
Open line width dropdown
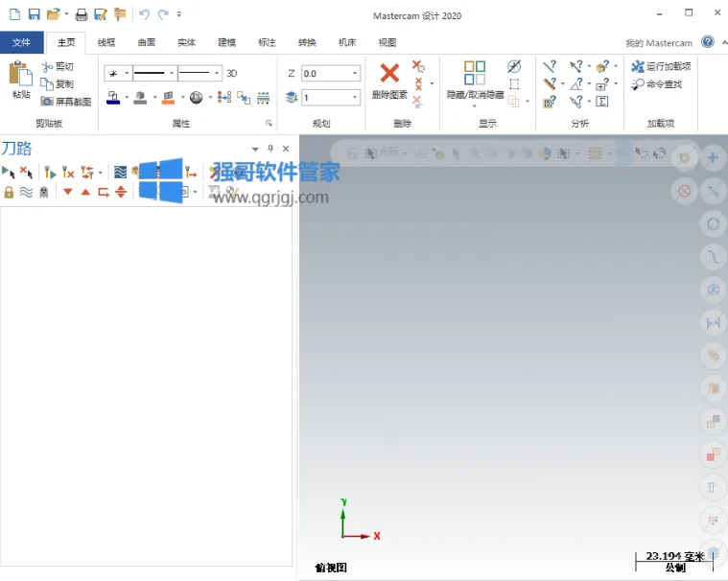coord(217,73)
